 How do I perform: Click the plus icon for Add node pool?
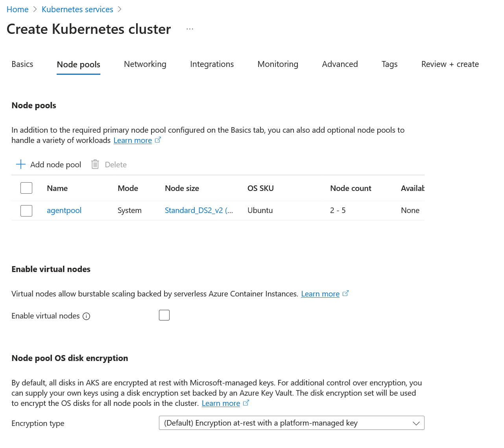(21, 165)
